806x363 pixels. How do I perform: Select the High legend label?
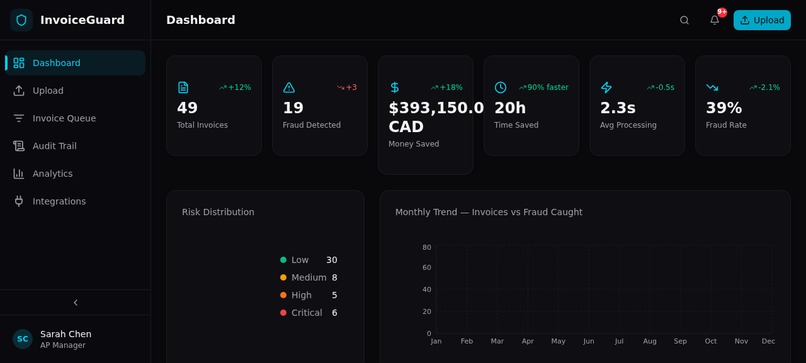(x=301, y=295)
